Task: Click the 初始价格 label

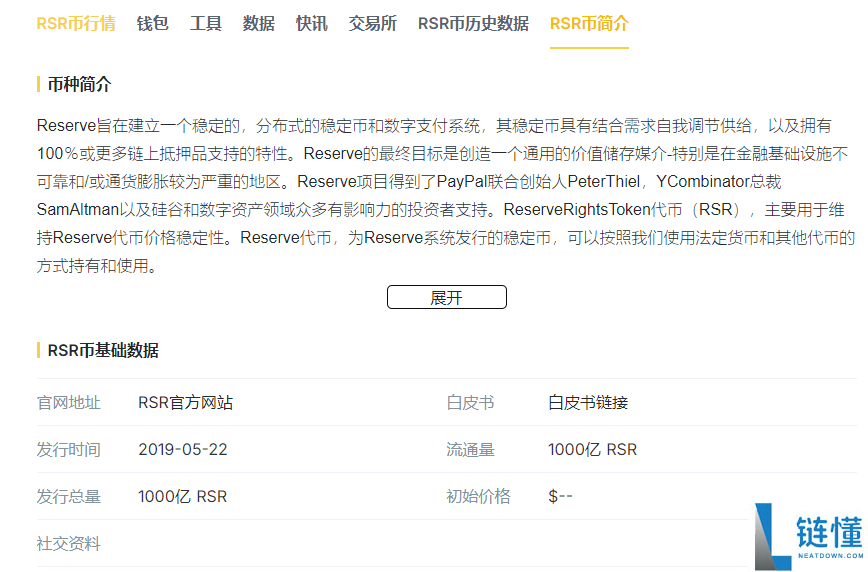Action: point(478,497)
